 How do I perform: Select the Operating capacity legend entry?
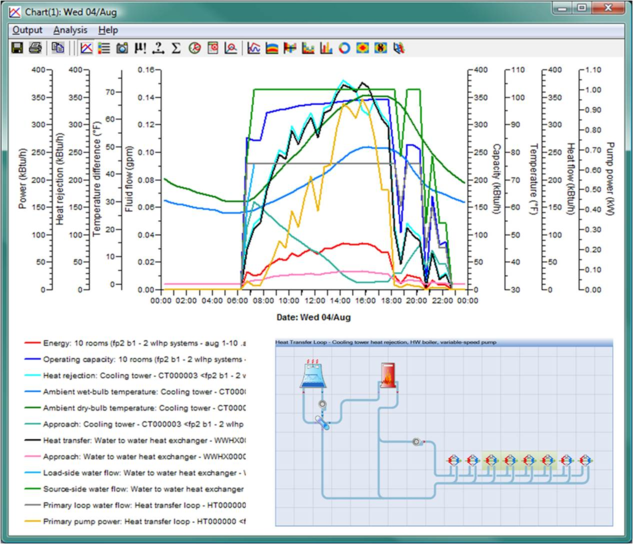click(140, 359)
